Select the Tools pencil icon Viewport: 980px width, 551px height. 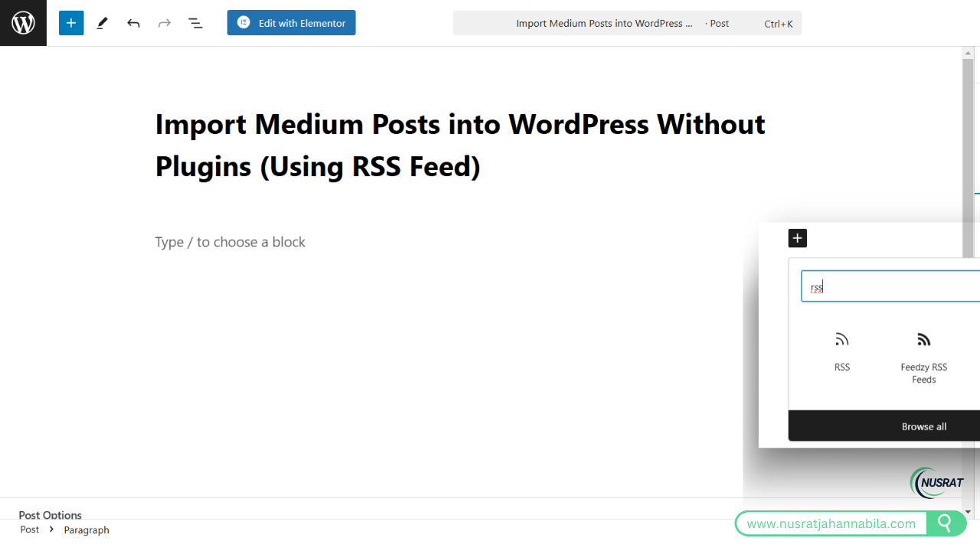click(102, 23)
